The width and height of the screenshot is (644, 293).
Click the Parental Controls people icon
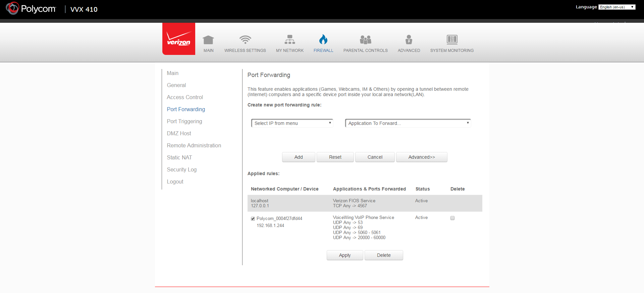point(366,40)
